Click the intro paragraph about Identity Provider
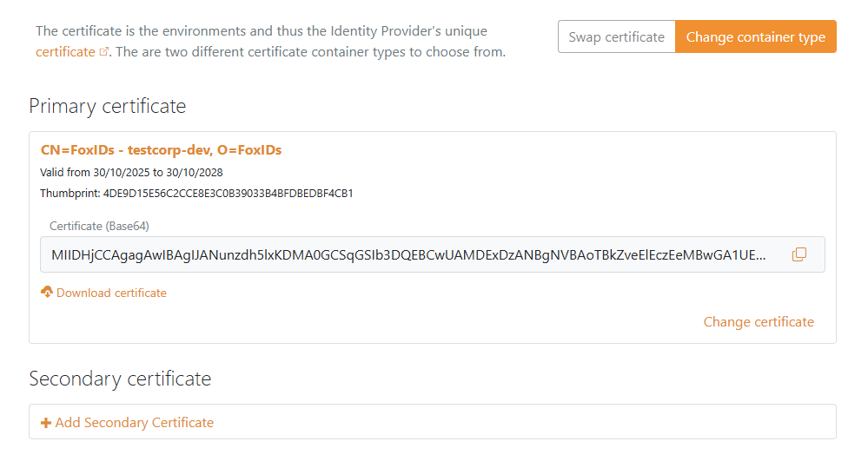 tap(261, 31)
